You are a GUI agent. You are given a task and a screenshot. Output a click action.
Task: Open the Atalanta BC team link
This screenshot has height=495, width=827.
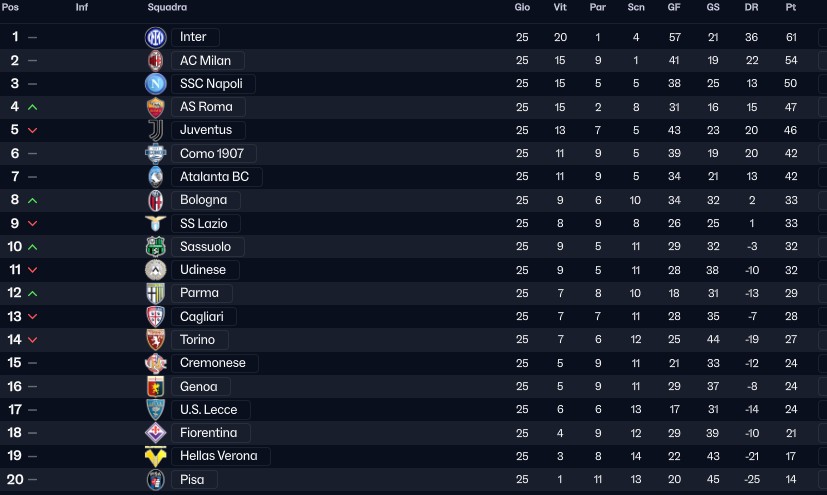tap(214, 177)
